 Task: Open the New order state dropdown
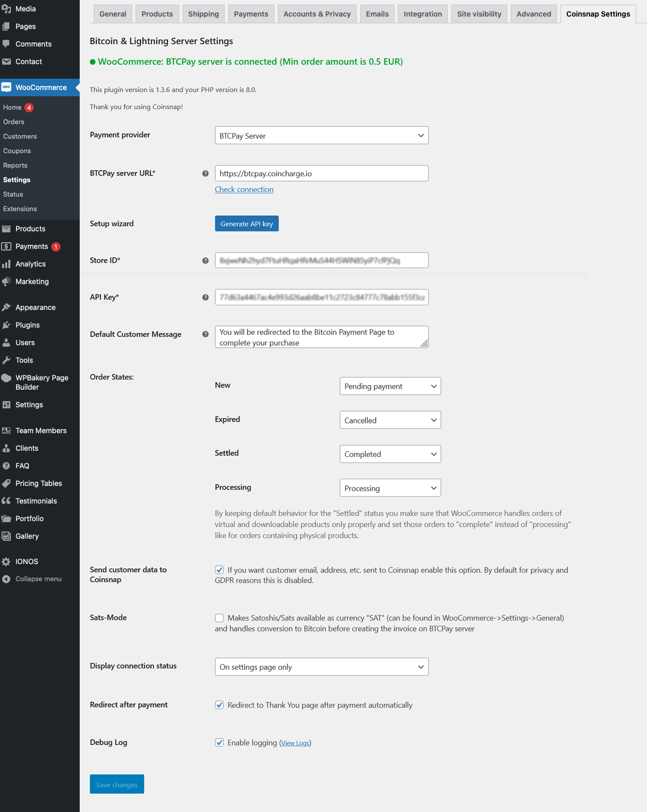[390, 386]
